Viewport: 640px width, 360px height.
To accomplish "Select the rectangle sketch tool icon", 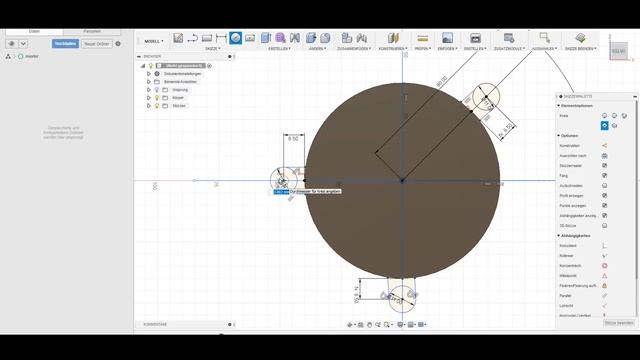I will click(x=207, y=38).
